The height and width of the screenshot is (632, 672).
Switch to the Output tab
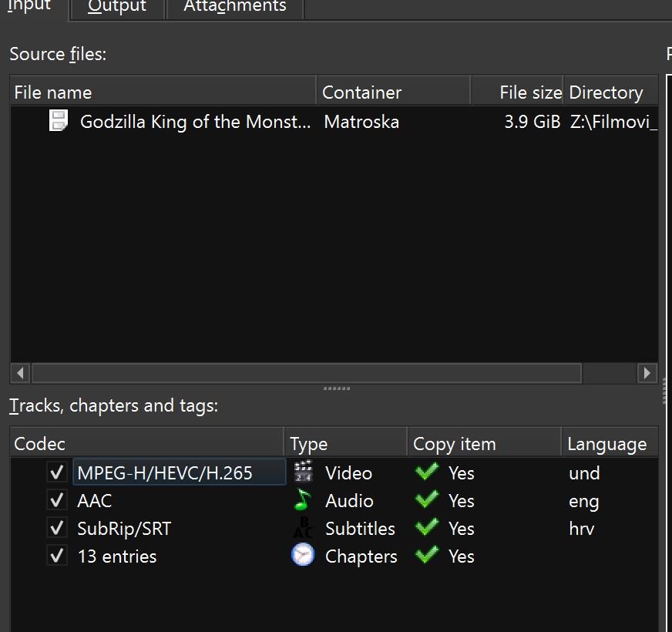(x=117, y=8)
